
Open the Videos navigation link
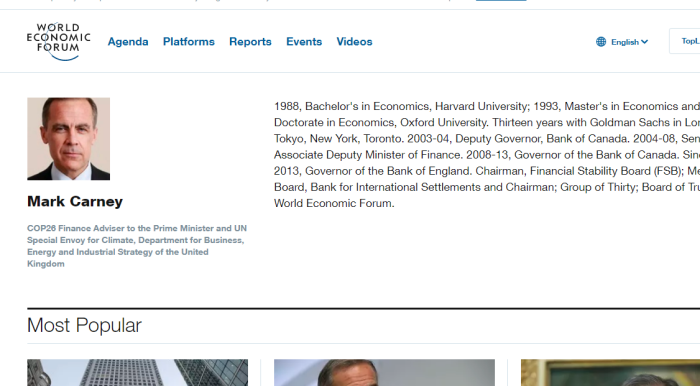pyautogui.click(x=354, y=42)
